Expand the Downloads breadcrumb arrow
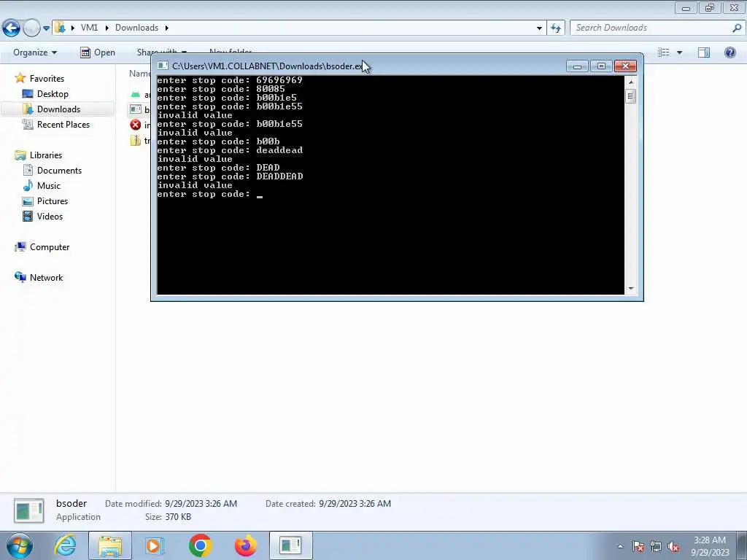 167,28
